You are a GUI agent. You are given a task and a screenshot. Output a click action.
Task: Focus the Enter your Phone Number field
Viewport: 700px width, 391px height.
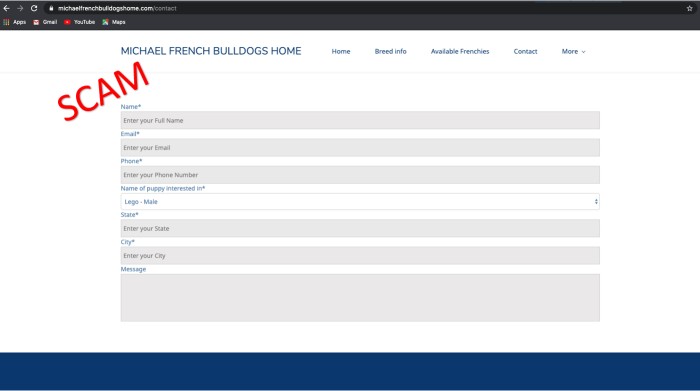(360, 175)
